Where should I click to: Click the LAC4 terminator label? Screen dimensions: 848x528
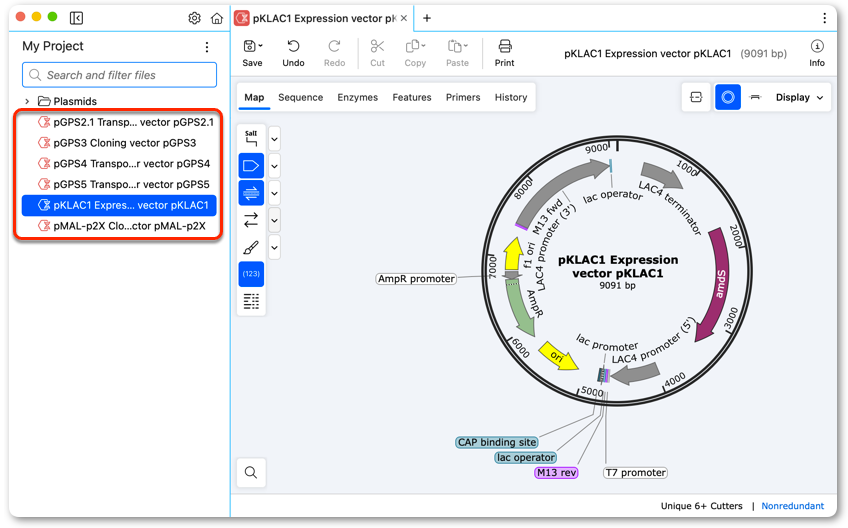point(670,208)
